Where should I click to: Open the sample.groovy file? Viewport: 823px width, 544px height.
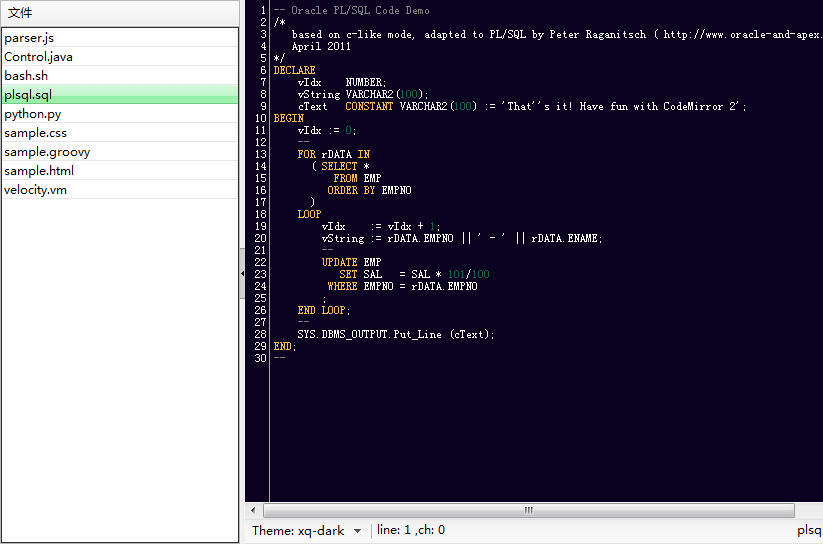(x=47, y=152)
